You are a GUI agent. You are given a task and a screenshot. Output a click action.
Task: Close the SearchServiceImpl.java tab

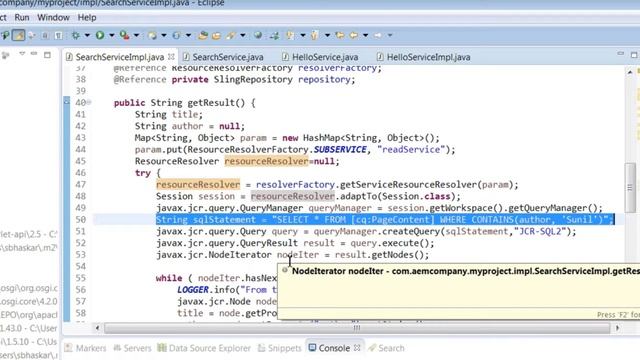click(171, 57)
